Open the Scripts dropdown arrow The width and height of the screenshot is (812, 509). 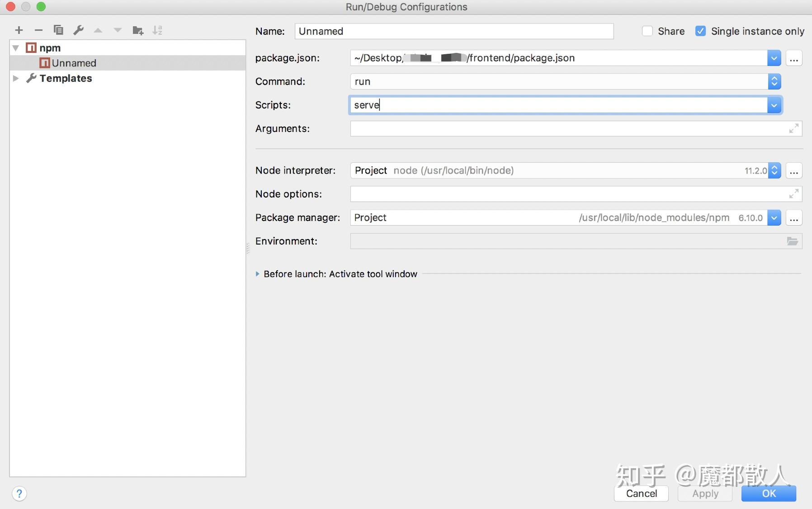point(774,105)
